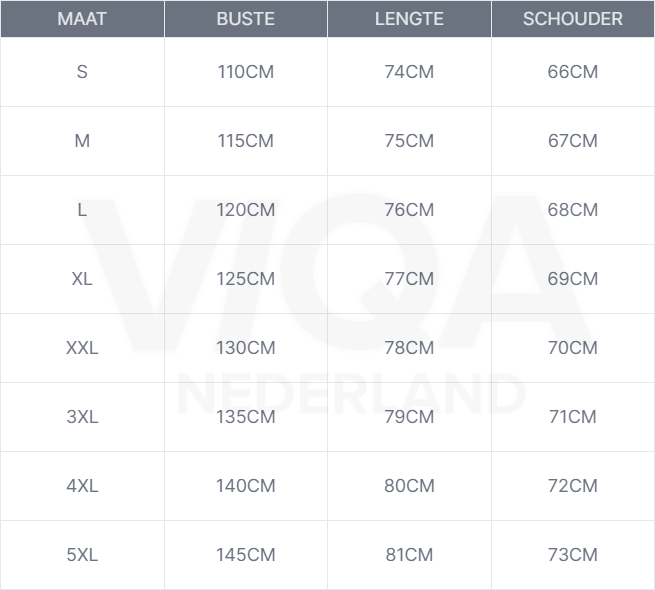Image resolution: width=655 pixels, height=590 pixels.
Task: Select the size M cell
Action: (x=82, y=141)
